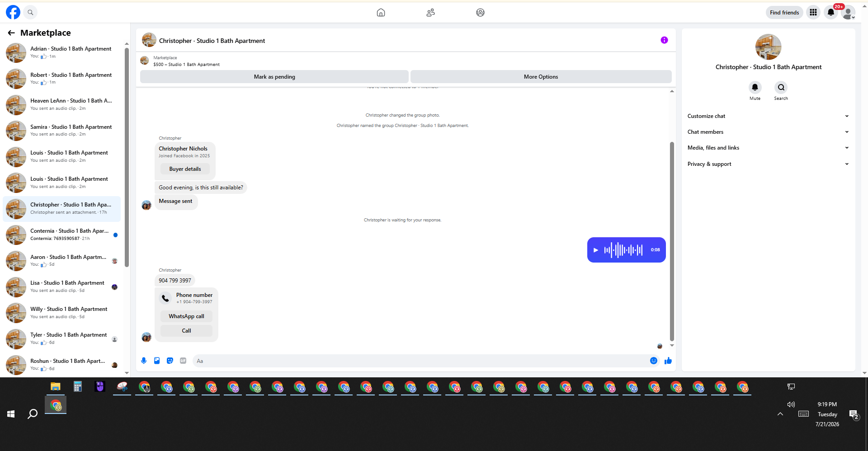Screen dimensions: 868x451
Task: Open the purple conversation info icon
Action: 664,40
